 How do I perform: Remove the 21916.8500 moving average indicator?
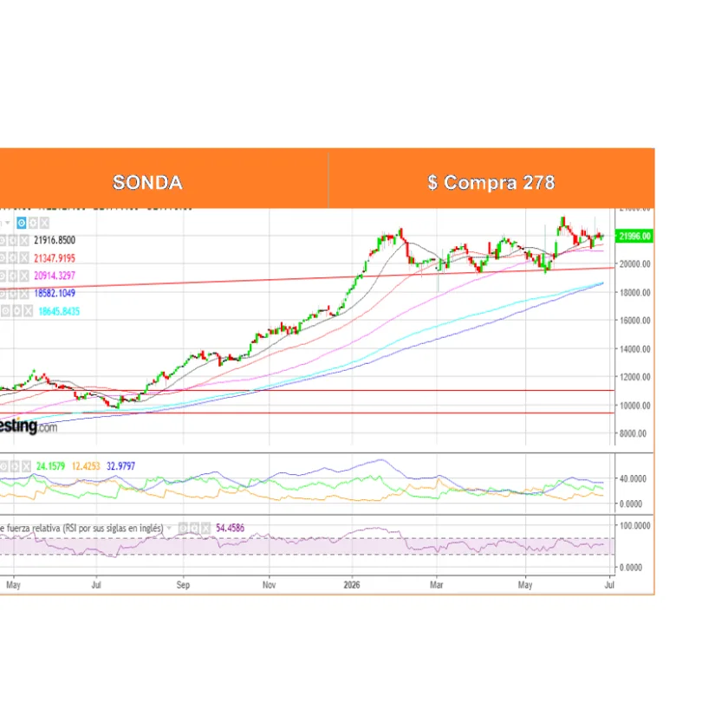24,241
